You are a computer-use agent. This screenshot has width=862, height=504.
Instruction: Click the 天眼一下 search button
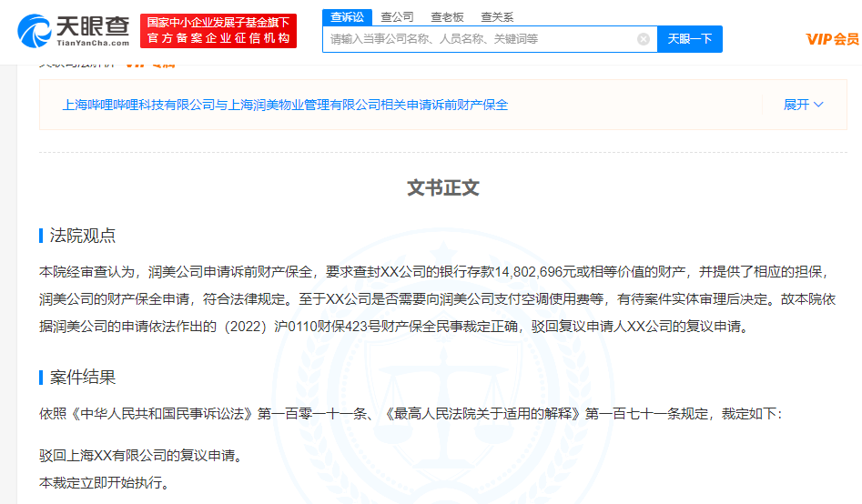[689, 39]
